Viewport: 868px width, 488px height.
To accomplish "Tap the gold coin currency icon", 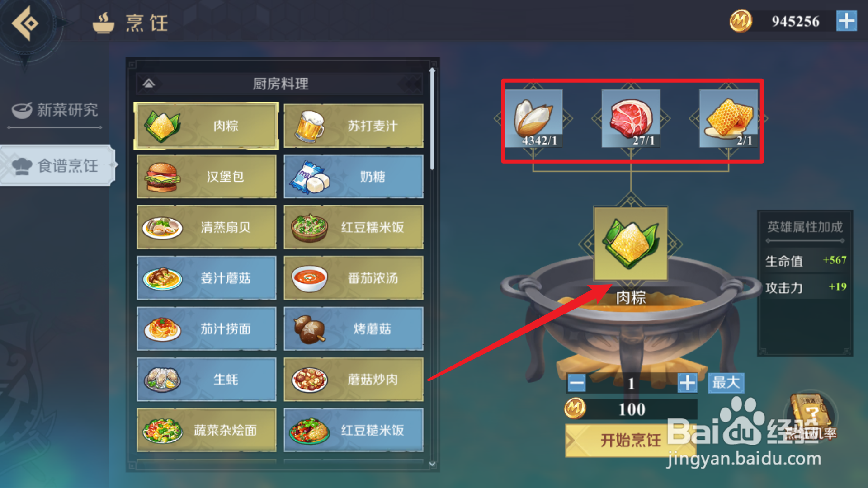I will coord(741,21).
